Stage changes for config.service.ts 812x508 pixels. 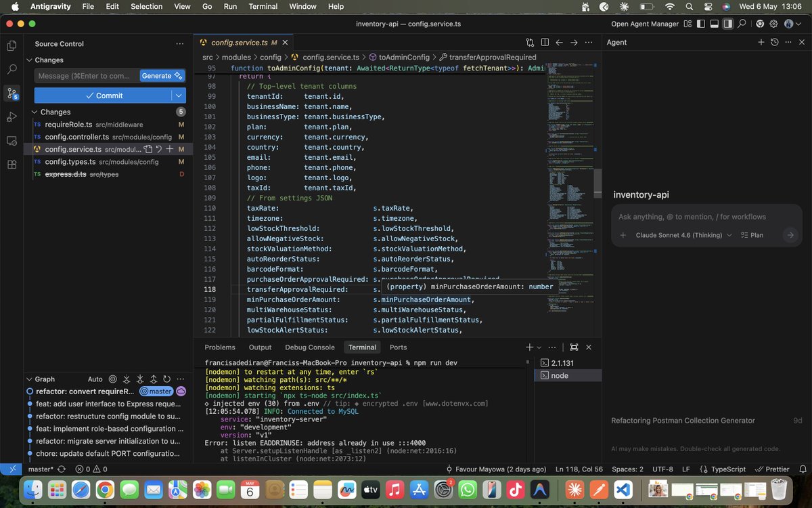tap(169, 149)
